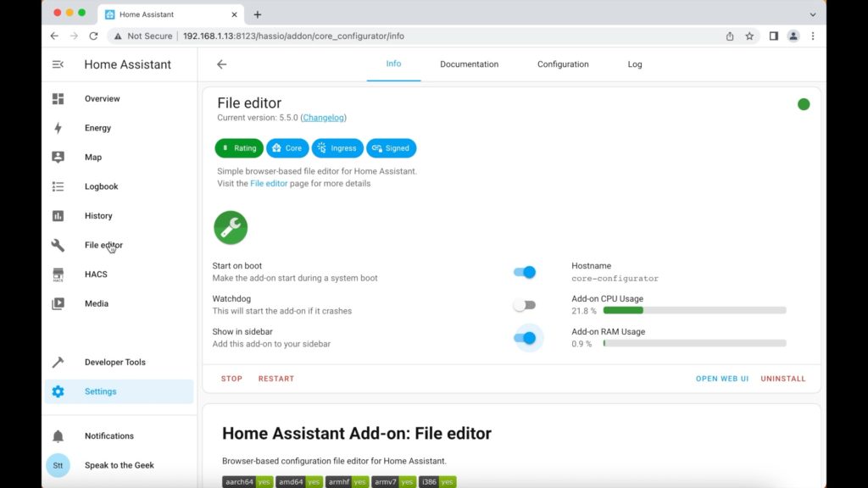
Task: Open the Logbook menu item
Action: click(x=119, y=186)
